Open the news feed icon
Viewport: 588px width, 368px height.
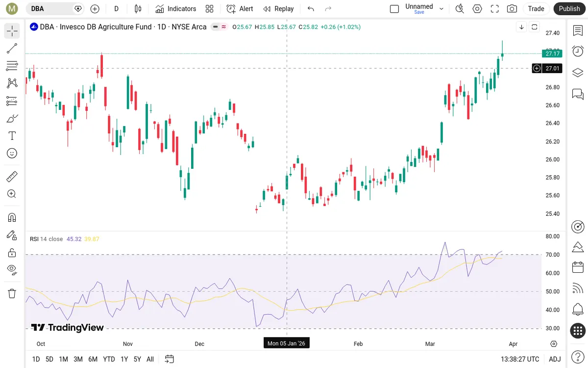[578, 289]
